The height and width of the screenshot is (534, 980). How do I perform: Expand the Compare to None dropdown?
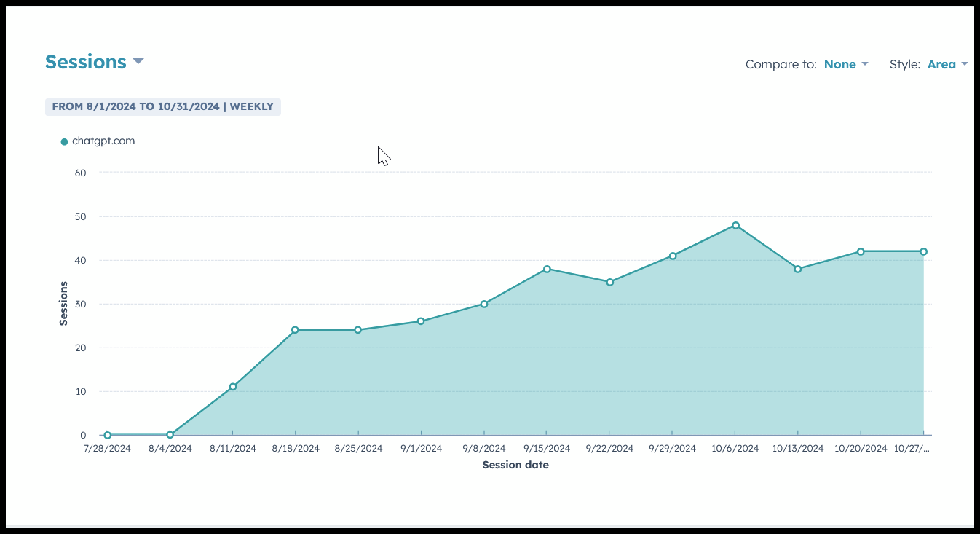(845, 64)
